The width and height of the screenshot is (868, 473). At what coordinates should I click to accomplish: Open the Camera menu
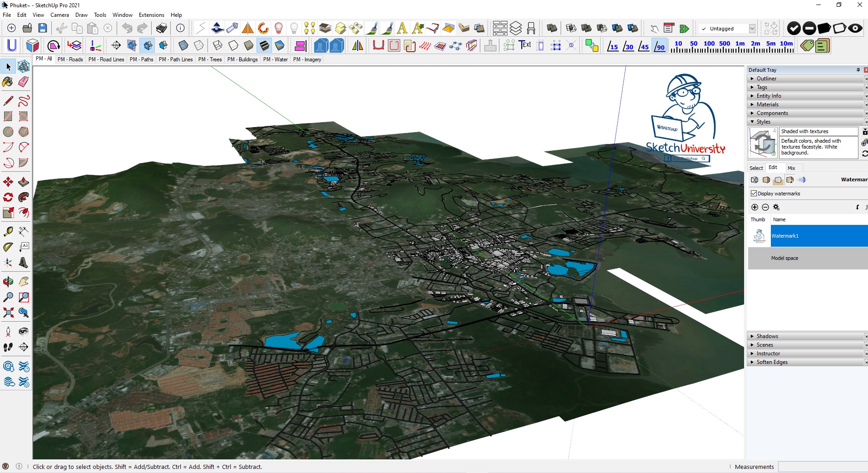pyautogui.click(x=59, y=15)
